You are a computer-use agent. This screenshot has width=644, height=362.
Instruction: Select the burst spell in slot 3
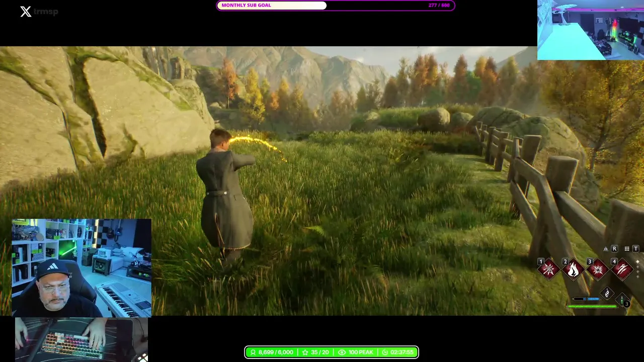click(598, 269)
